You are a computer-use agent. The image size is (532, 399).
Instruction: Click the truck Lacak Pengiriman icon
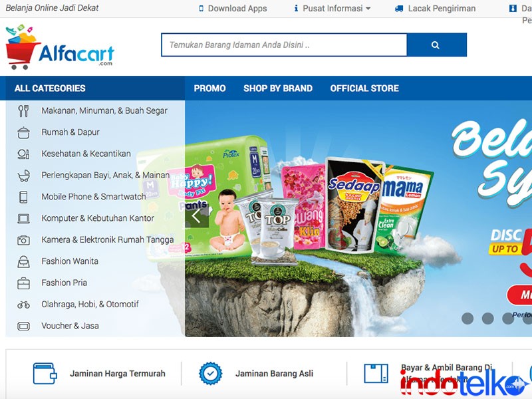(x=399, y=9)
